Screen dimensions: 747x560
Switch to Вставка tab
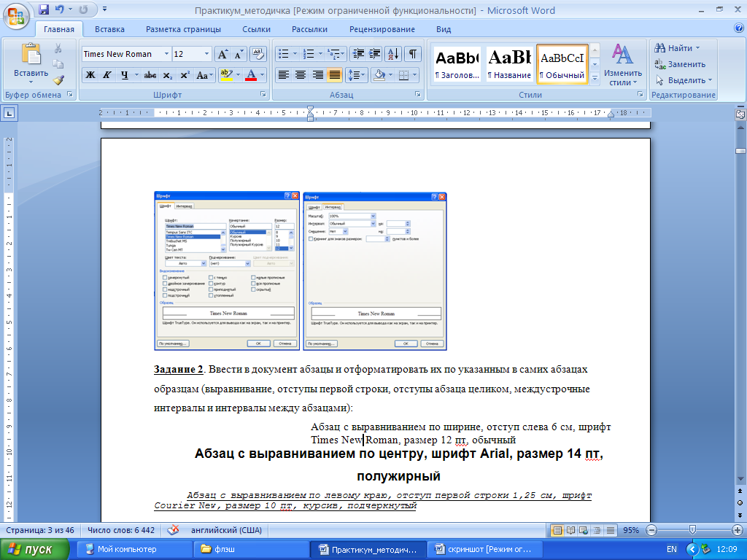pyautogui.click(x=109, y=29)
